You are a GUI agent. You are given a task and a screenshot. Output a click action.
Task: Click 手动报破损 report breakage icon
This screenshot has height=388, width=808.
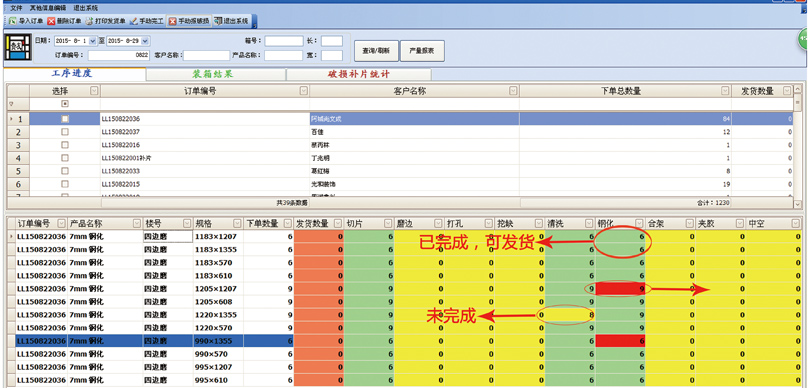click(173, 21)
